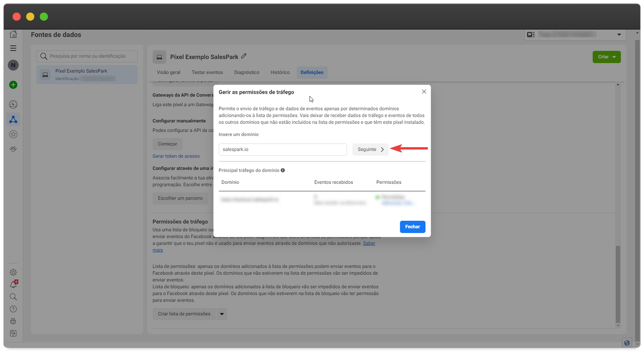The width and height of the screenshot is (644, 351).
Task: Click the home icon in left sidebar
Action: coord(13,34)
